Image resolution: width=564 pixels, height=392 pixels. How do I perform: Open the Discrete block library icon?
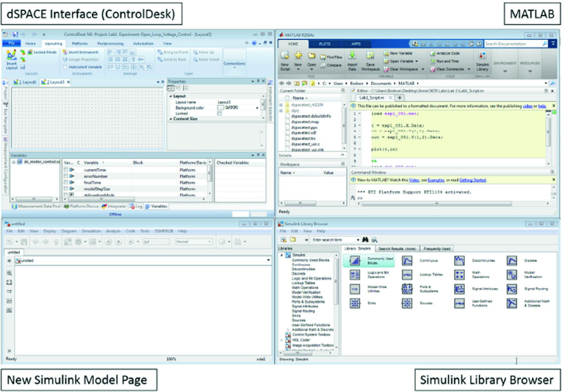(x=512, y=261)
